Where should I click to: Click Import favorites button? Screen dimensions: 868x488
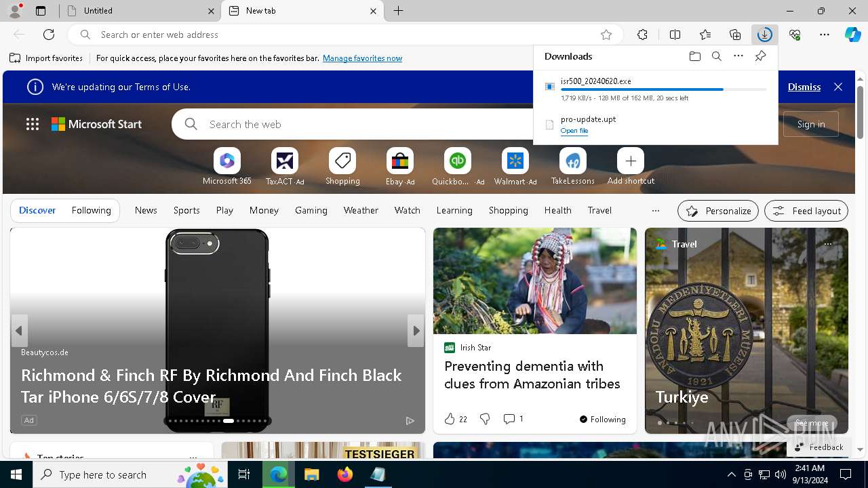coord(46,58)
